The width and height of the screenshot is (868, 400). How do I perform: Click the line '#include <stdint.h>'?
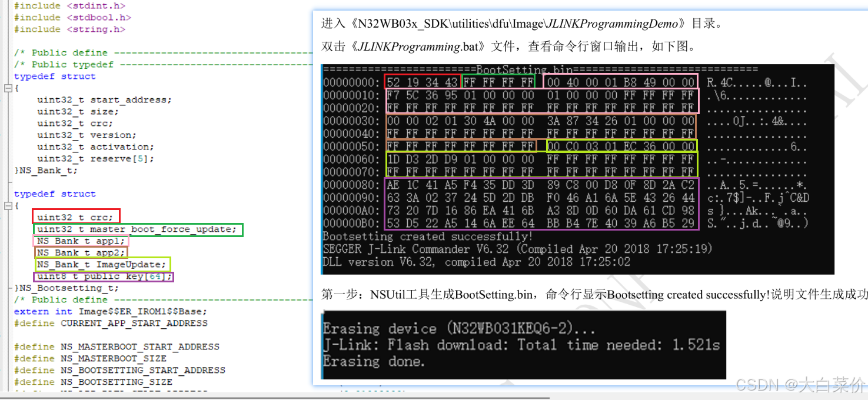coord(70,6)
